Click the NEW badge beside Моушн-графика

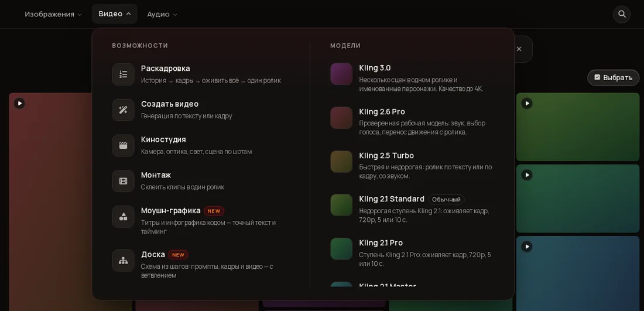click(x=214, y=211)
